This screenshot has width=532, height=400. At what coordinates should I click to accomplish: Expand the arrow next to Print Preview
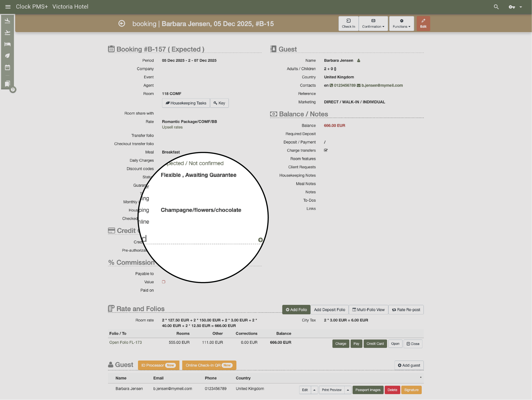pos(348,390)
